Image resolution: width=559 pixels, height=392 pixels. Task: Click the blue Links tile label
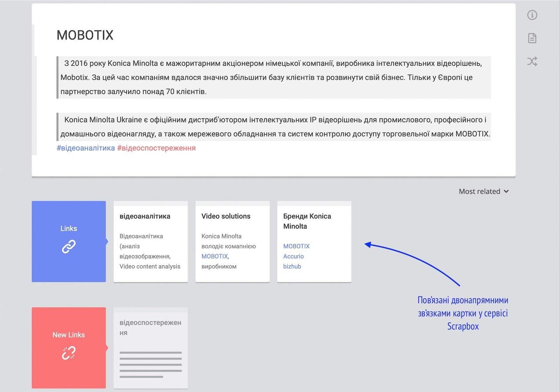[69, 228]
